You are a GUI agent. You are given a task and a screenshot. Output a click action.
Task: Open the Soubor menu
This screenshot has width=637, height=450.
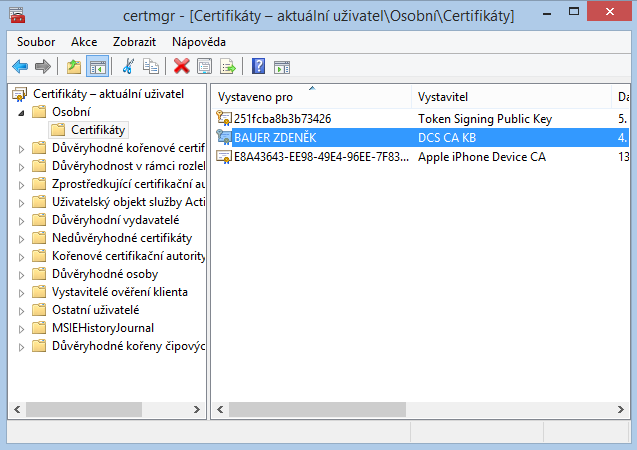(36, 42)
